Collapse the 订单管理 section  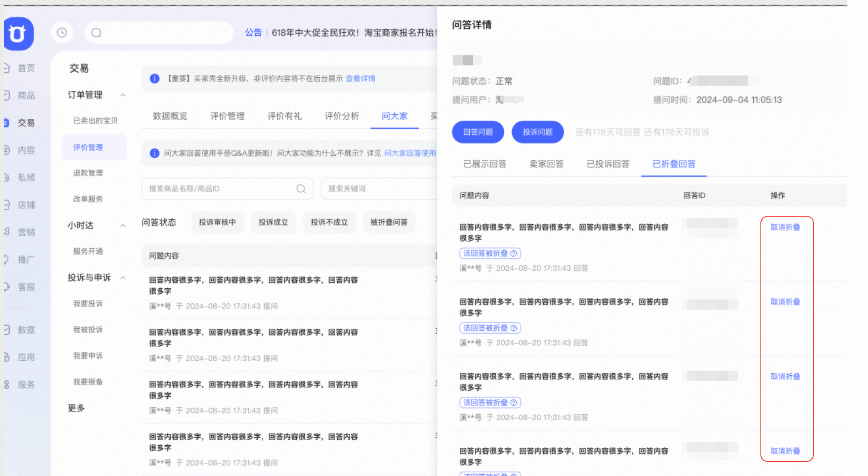[123, 95]
